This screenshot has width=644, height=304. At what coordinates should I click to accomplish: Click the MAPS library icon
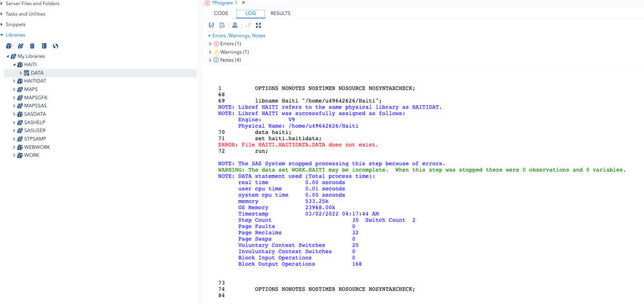coord(20,89)
